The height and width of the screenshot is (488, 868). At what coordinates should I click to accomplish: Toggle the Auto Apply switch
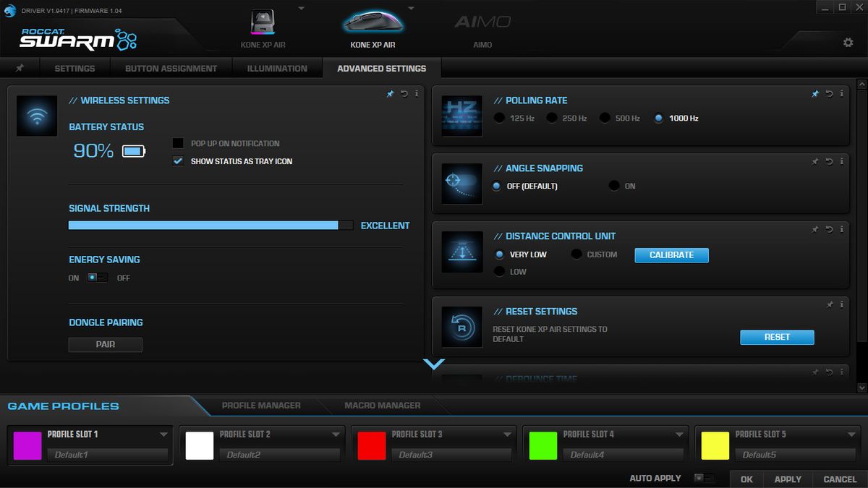coord(704,478)
